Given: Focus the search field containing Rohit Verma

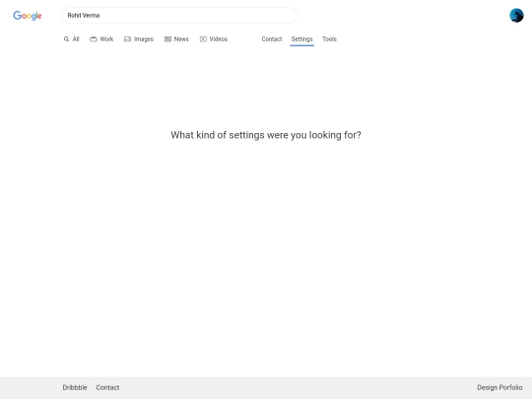Looking at the screenshot, I should 179,16.
